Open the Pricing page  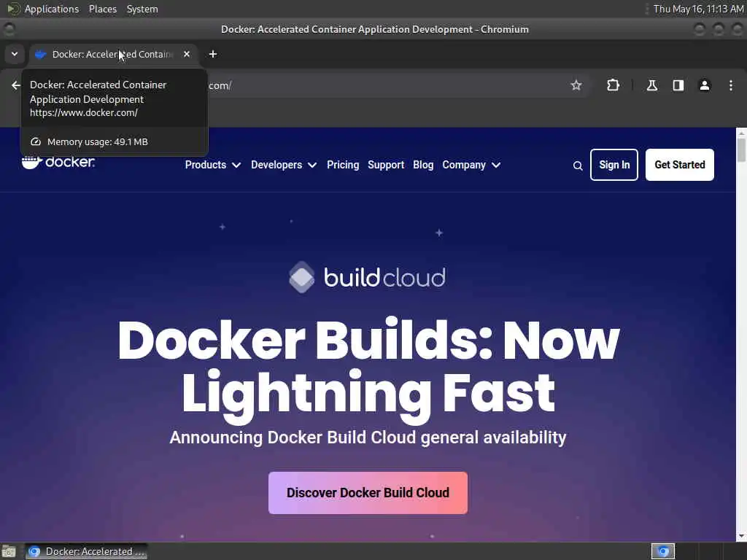[343, 165]
